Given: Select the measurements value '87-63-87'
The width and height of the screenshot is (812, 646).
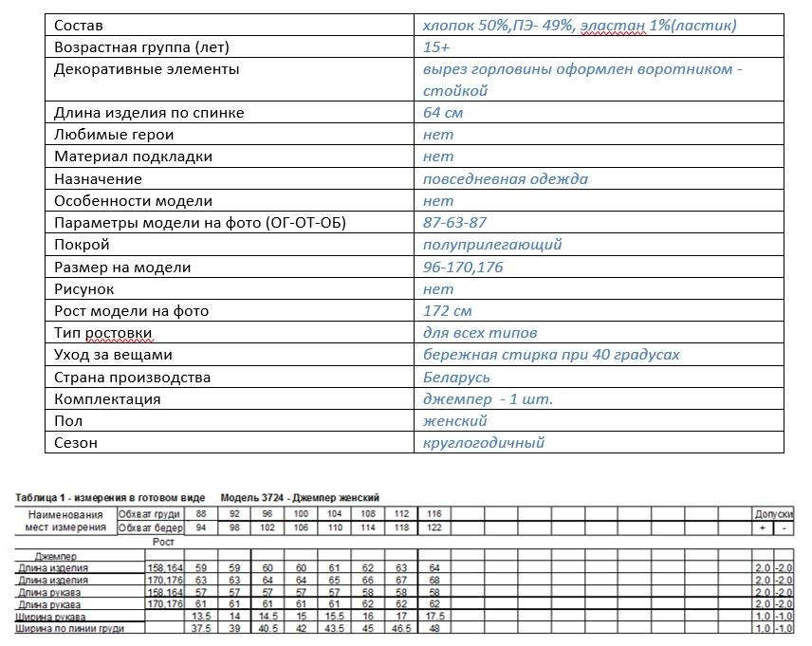Looking at the screenshot, I should click(454, 223).
